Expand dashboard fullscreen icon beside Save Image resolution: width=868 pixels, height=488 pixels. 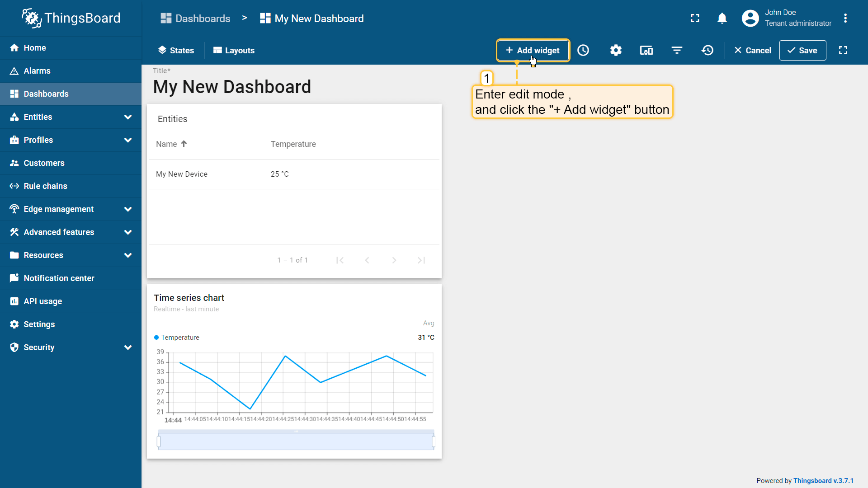(843, 50)
